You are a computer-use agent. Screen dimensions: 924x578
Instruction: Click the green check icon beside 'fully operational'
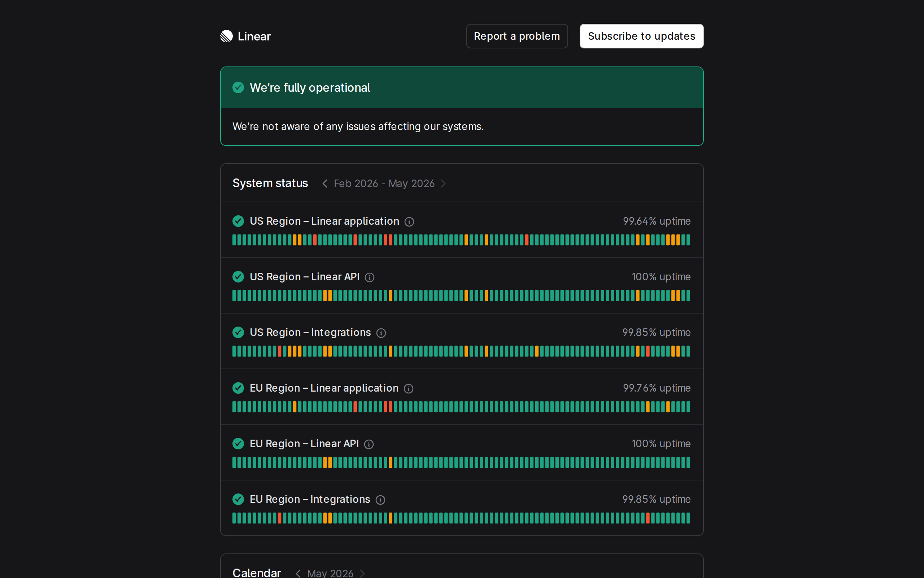pos(238,87)
